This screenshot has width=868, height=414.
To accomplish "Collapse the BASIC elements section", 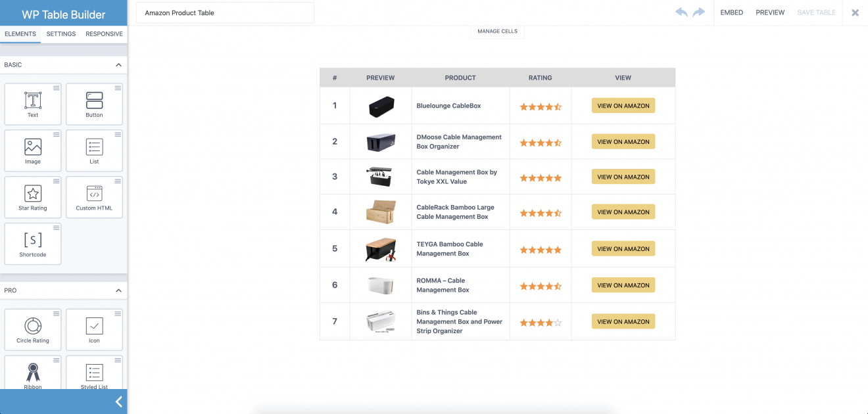I will (118, 64).
